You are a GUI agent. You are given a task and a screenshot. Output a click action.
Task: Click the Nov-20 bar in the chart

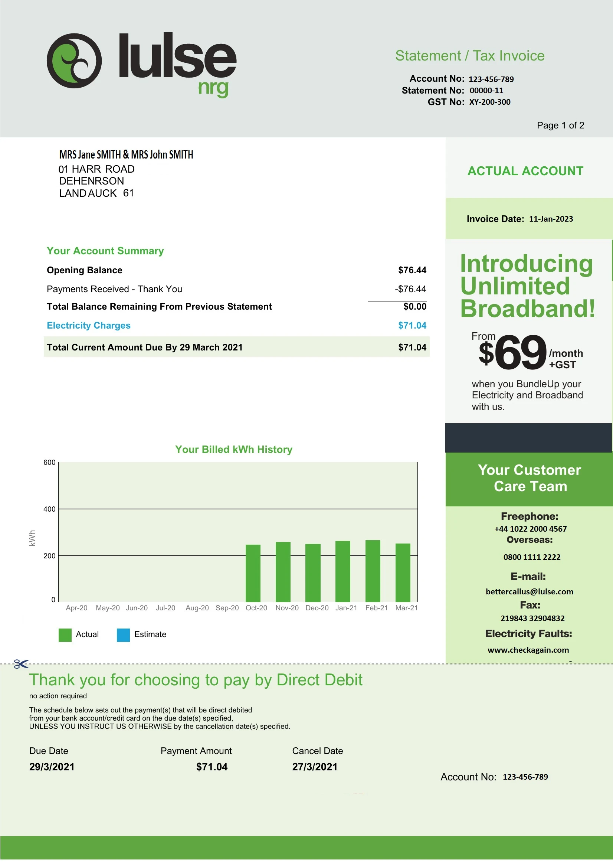[283, 572]
